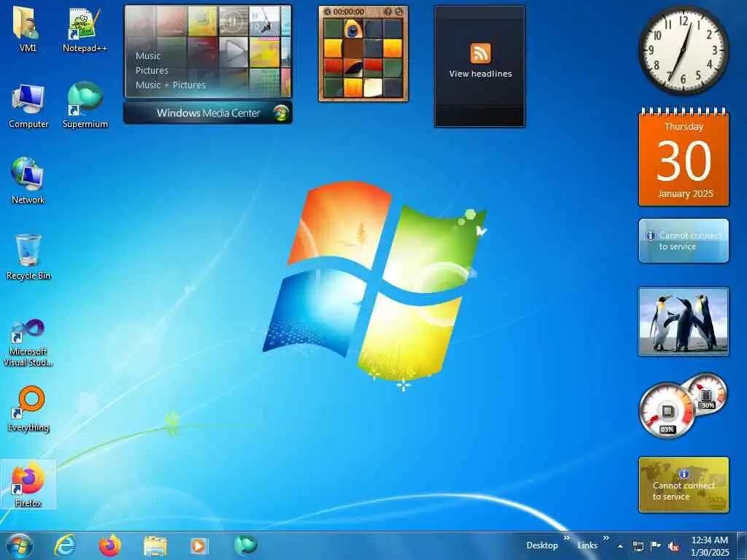The image size is (747, 560).
Task: Open the taskbar clock and date
Action: tap(710, 546)
